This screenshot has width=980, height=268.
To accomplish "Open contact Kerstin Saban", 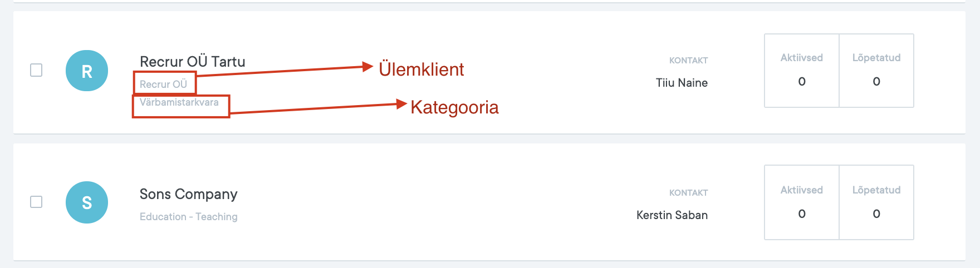I will (x=672, y=215).
